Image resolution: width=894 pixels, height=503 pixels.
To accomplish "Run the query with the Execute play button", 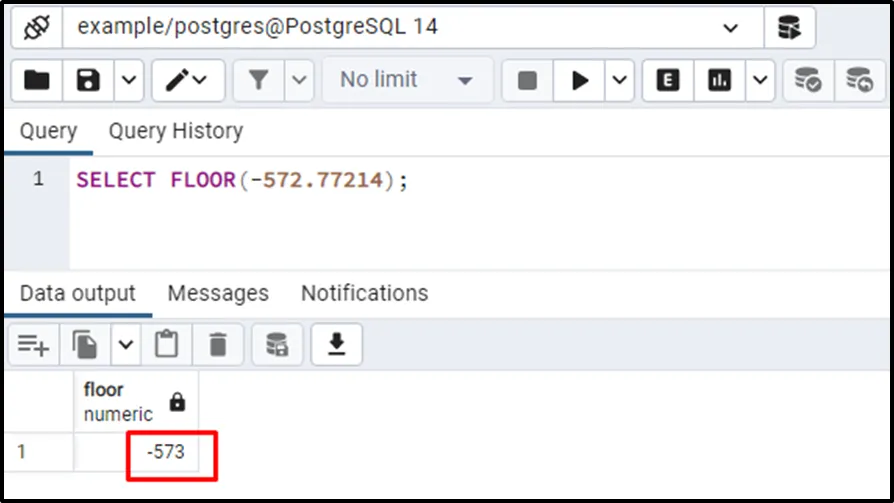I will (x=579, y=80).
